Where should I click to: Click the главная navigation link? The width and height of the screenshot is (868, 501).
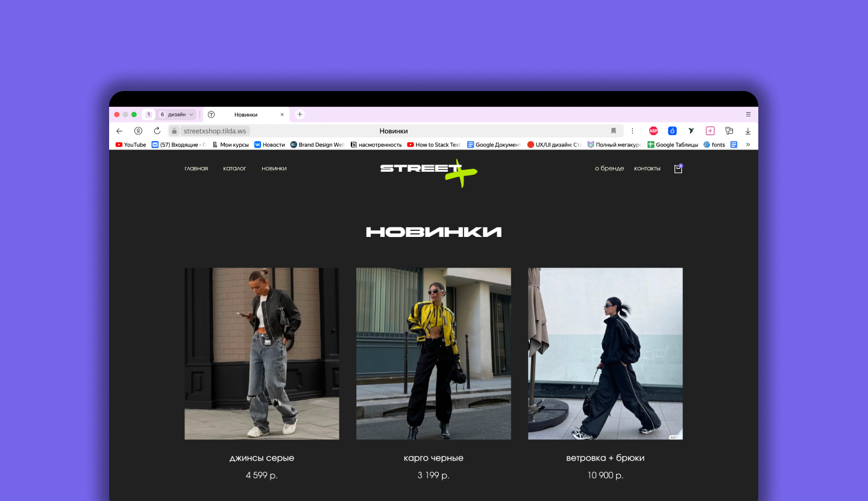pos(197,169)
